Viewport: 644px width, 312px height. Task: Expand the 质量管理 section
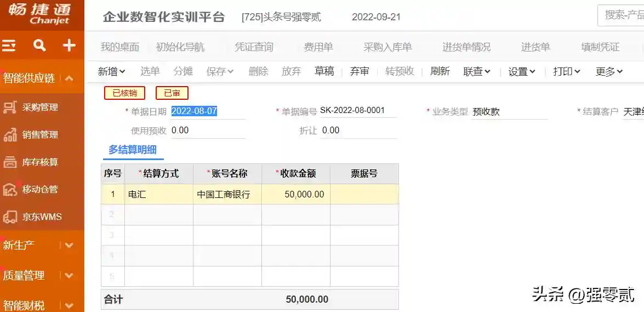pos(69,275)
